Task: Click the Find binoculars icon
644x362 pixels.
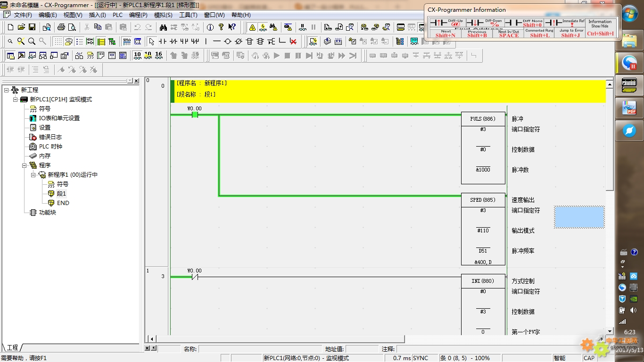Action: (163, 27)
